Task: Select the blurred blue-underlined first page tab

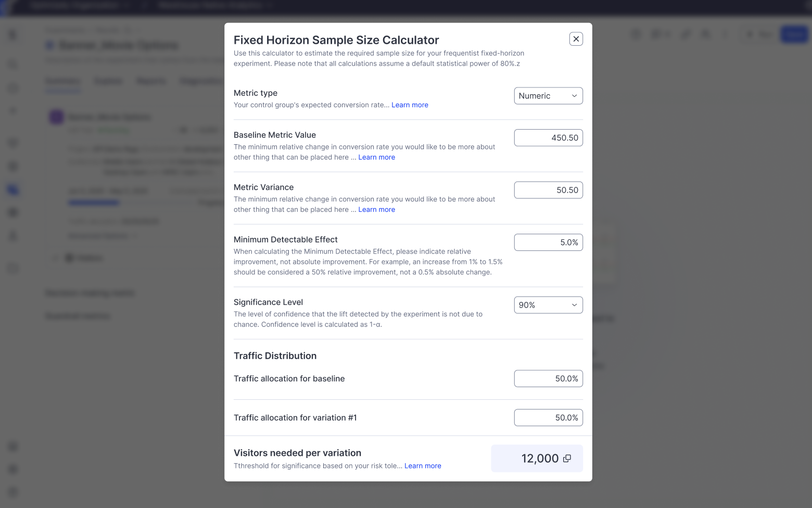Action: 63,81
